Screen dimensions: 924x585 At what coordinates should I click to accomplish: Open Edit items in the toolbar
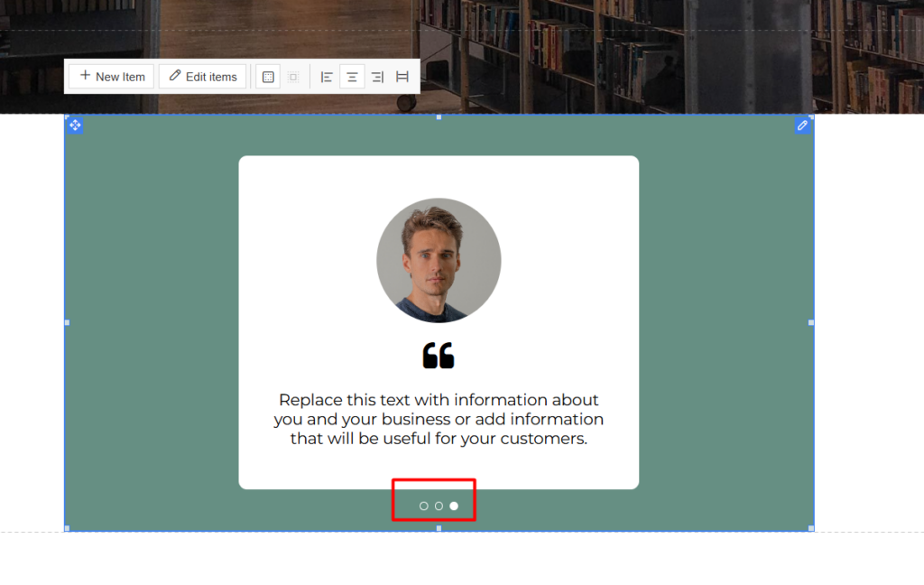coord(203,77)
